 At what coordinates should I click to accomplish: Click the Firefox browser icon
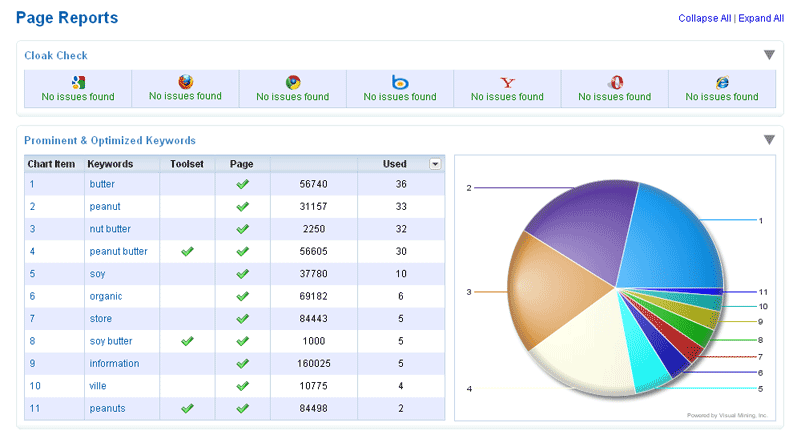185,81
